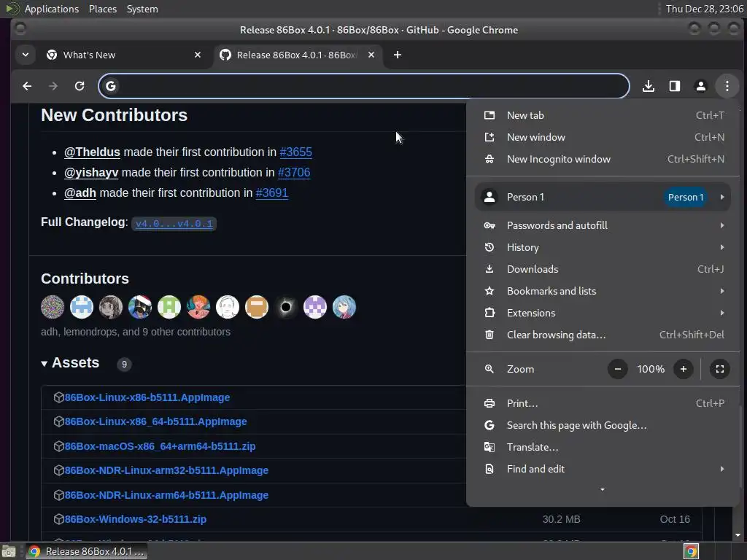Toggle the side panel icon
Image resolution: width=747 pixels, height=560 pixels.
(x=675, y=86)
